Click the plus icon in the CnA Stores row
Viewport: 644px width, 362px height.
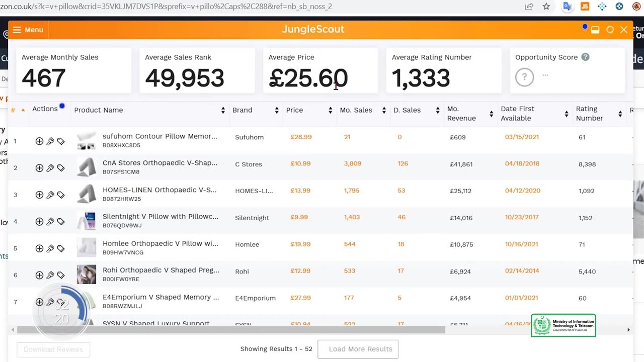tap(39, 168)
